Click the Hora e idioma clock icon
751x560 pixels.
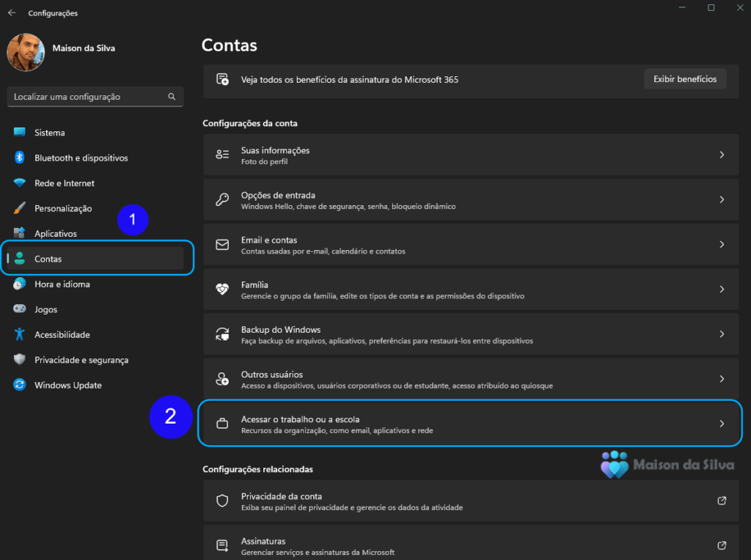[20, 284]
